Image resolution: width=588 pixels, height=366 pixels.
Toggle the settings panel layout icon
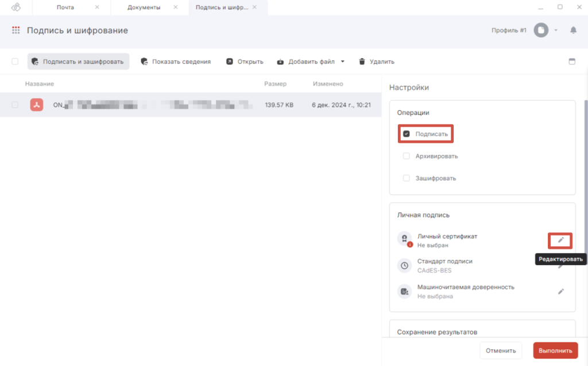pyautogui.click(x=572, y=61)
